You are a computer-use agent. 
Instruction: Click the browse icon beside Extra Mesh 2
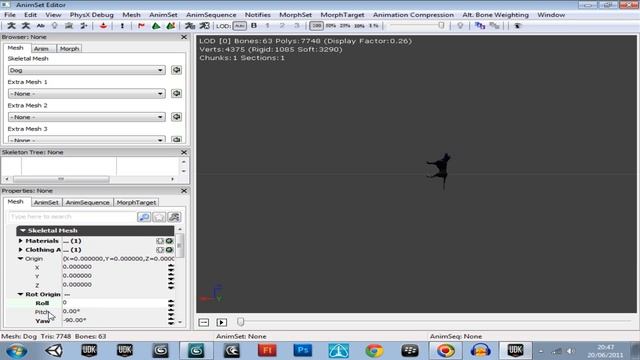pyautogui.click(x=176, y=117)
